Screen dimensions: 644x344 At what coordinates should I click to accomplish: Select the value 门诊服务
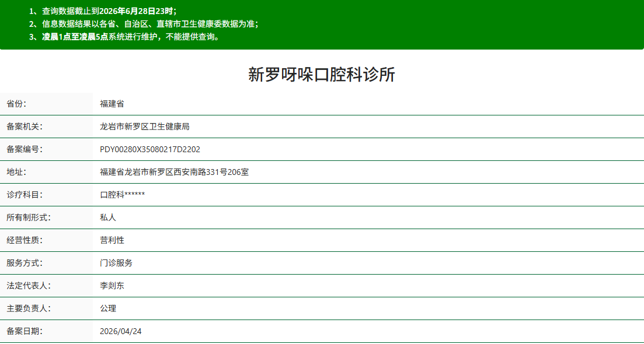point(116,263)
